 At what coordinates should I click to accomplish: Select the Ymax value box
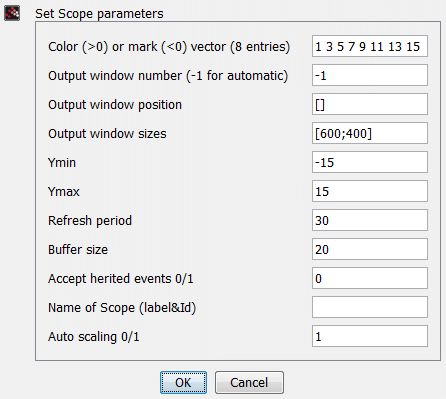click(x=370, y=191)
